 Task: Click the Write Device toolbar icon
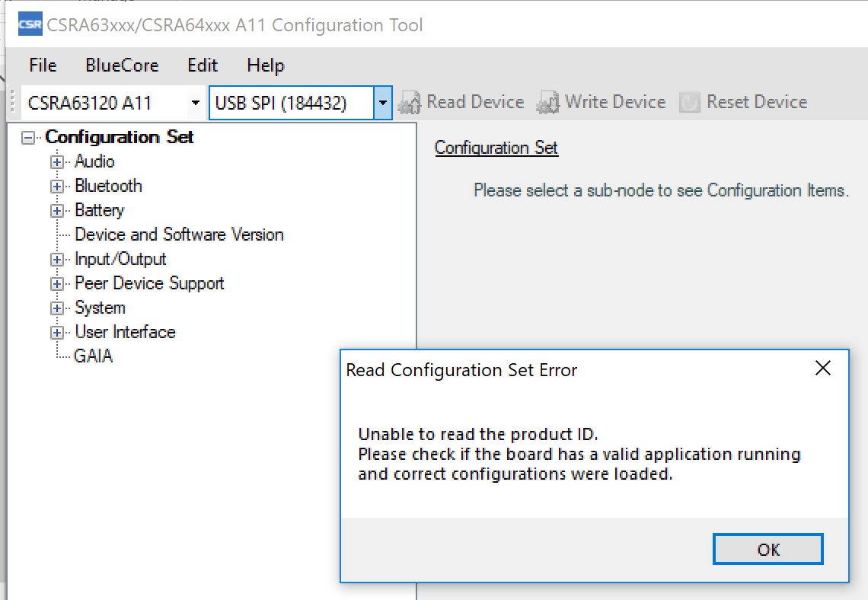548,102
